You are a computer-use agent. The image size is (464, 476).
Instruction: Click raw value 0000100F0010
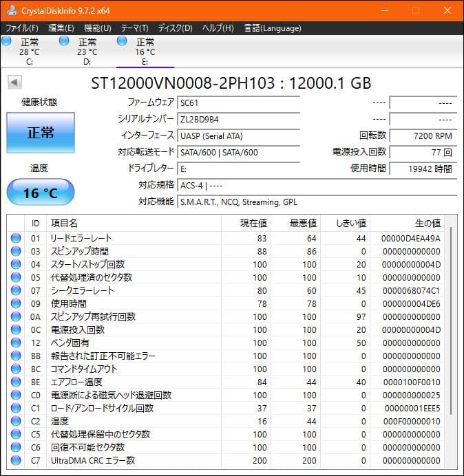(x=412, y=382)
